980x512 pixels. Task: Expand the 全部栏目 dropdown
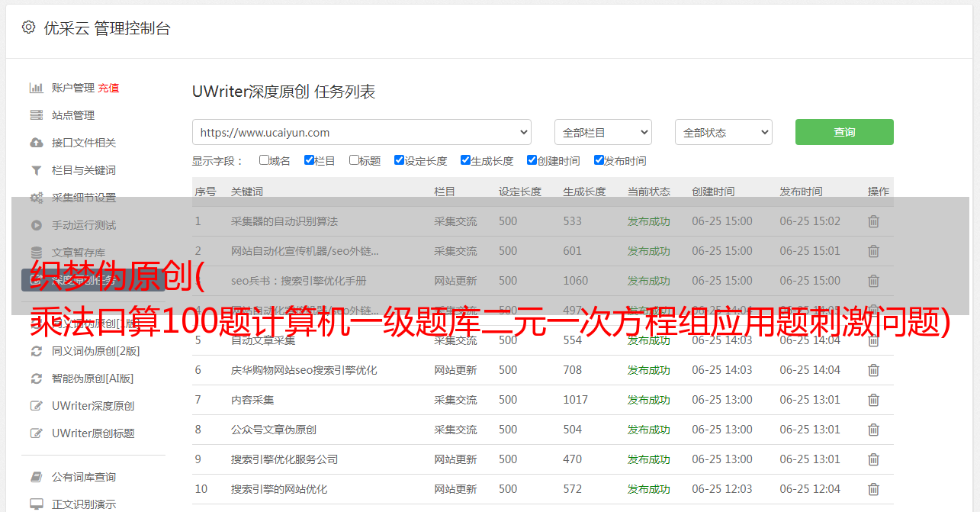click(602, 132)
